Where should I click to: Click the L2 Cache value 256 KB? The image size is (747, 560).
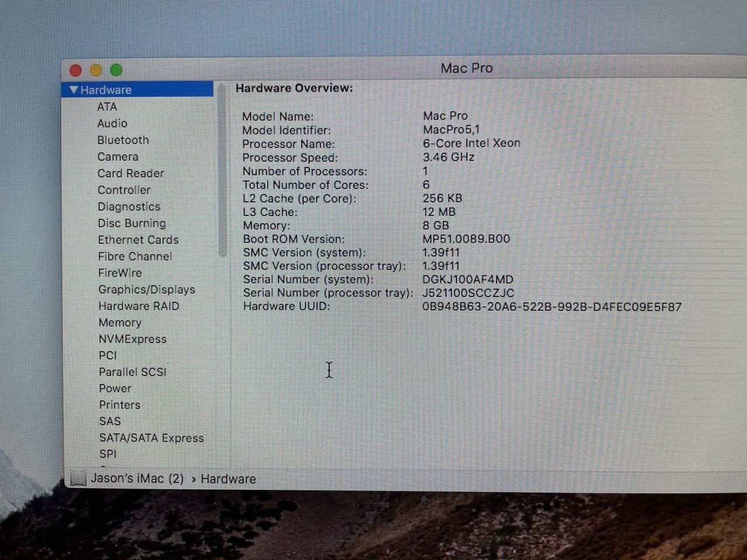pyautogui.click(x=442, y=198)
